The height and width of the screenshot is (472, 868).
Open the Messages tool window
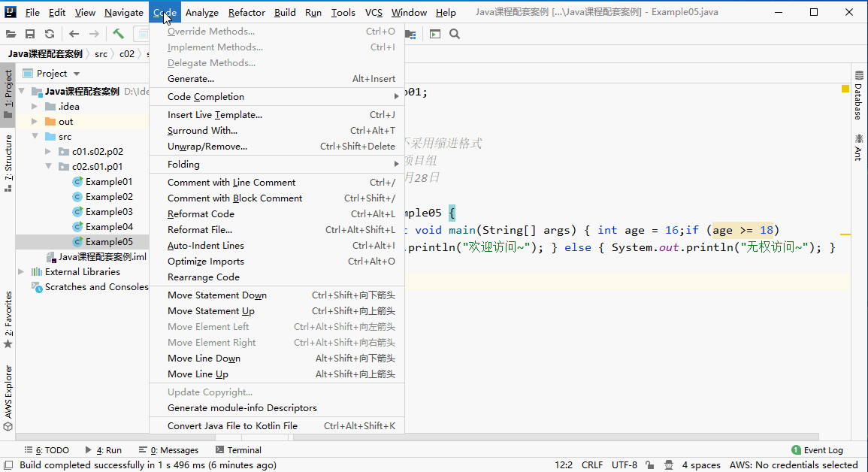tap(168, 450)
